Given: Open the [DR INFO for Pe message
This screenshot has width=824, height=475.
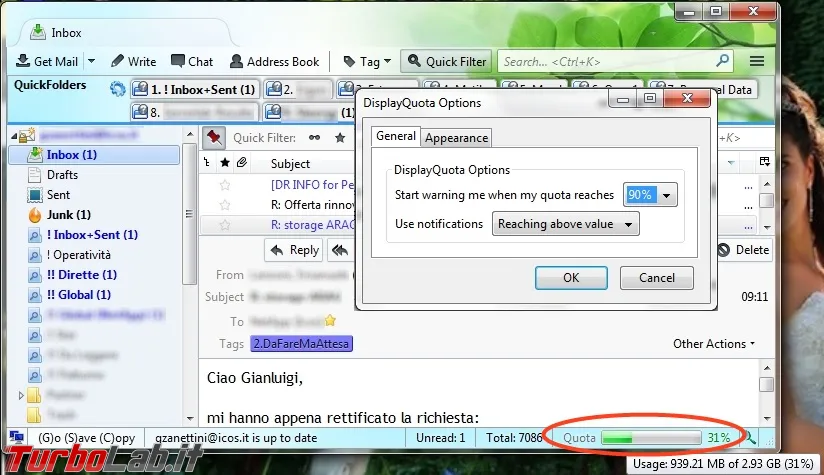Looking at the screenshot, I should (x=313, y=185).
